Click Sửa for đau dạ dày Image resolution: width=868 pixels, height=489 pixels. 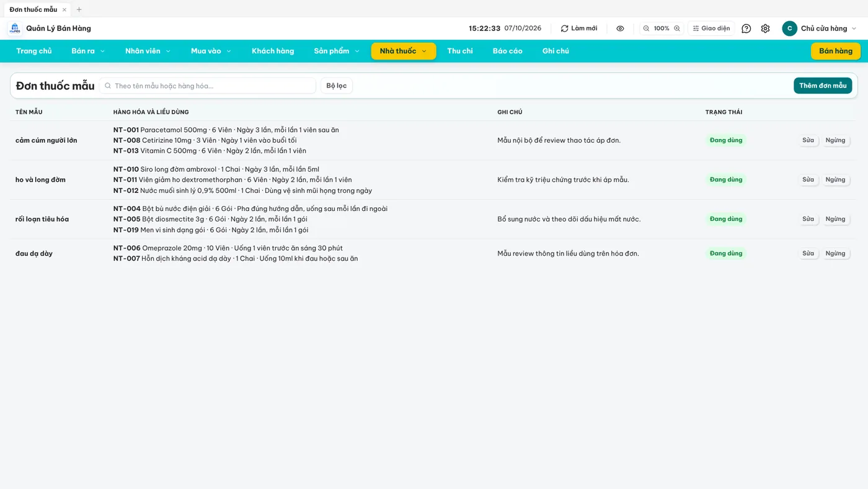808,253
